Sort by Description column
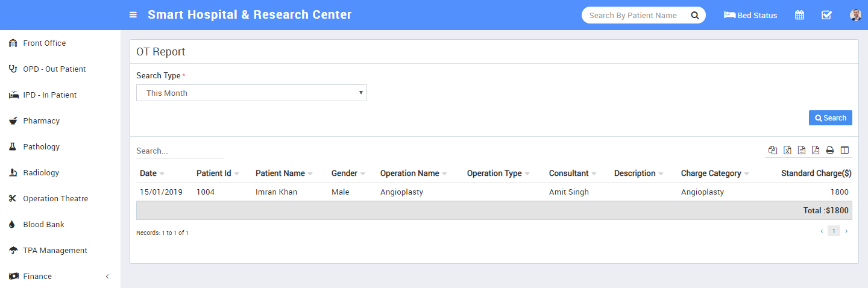Image resolution: width=868 pixels, height=288 pixels. tap(638, 174)
